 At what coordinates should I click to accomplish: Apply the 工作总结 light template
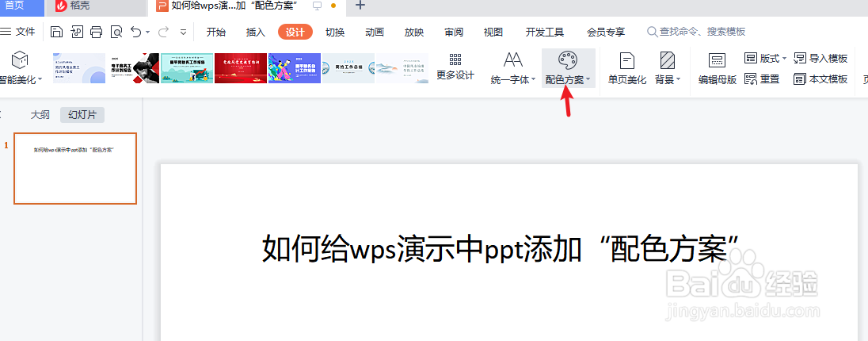tap(348, 68)
